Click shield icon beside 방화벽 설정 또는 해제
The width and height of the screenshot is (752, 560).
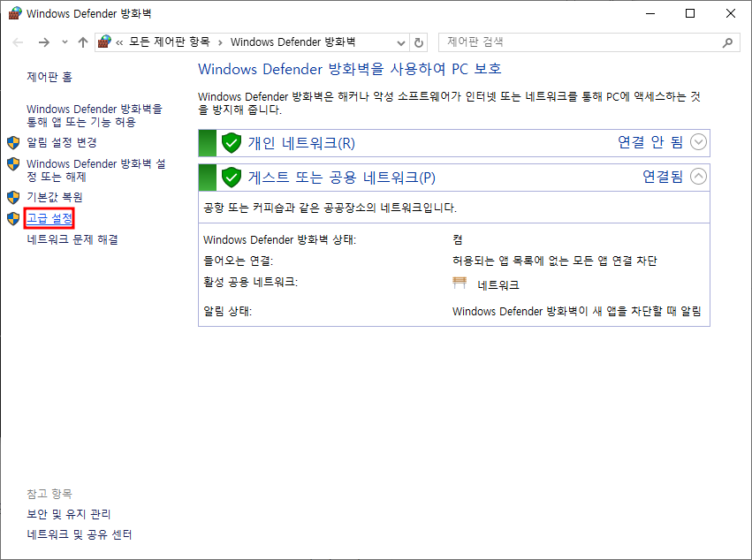coord(13,164)
